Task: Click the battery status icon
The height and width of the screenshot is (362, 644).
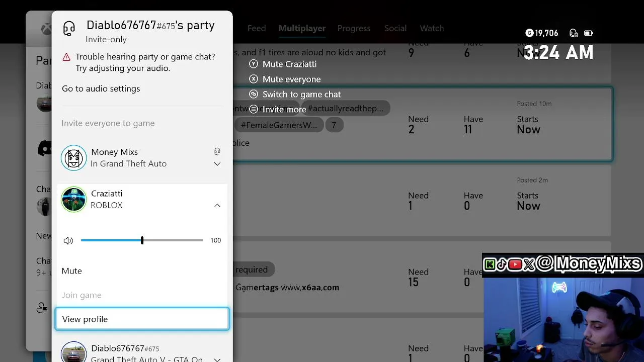Action: [x=588, y=33]
